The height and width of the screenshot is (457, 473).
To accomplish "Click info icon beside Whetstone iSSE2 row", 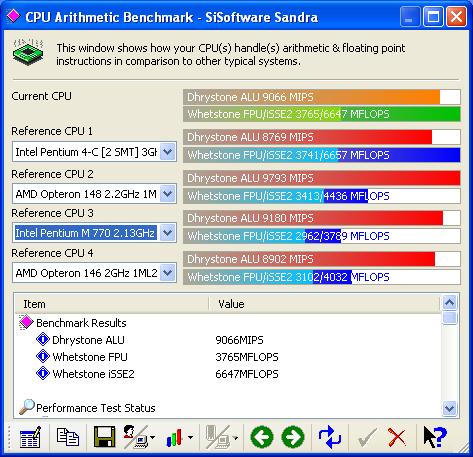I will pyautogui.click(x=43, y=373).
